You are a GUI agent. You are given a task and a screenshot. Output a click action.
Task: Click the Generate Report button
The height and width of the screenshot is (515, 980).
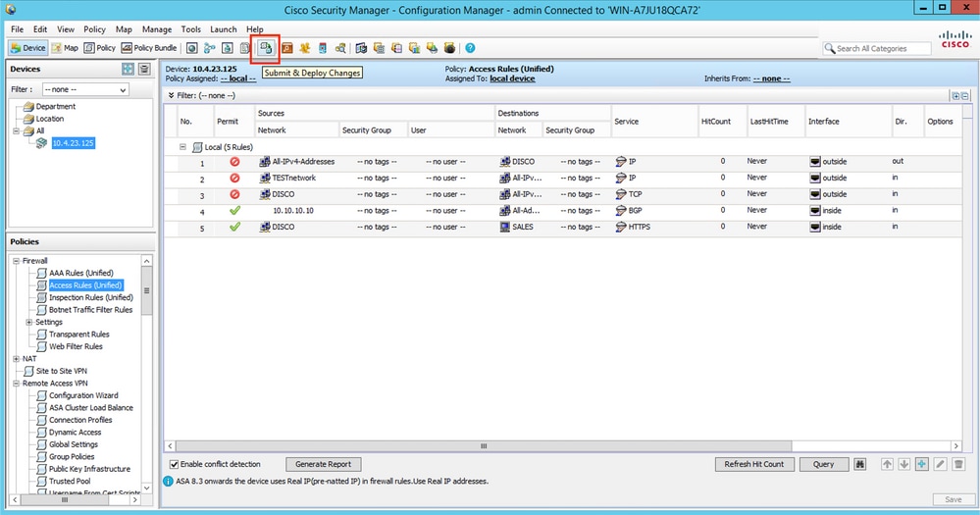(x=323, y=464)
